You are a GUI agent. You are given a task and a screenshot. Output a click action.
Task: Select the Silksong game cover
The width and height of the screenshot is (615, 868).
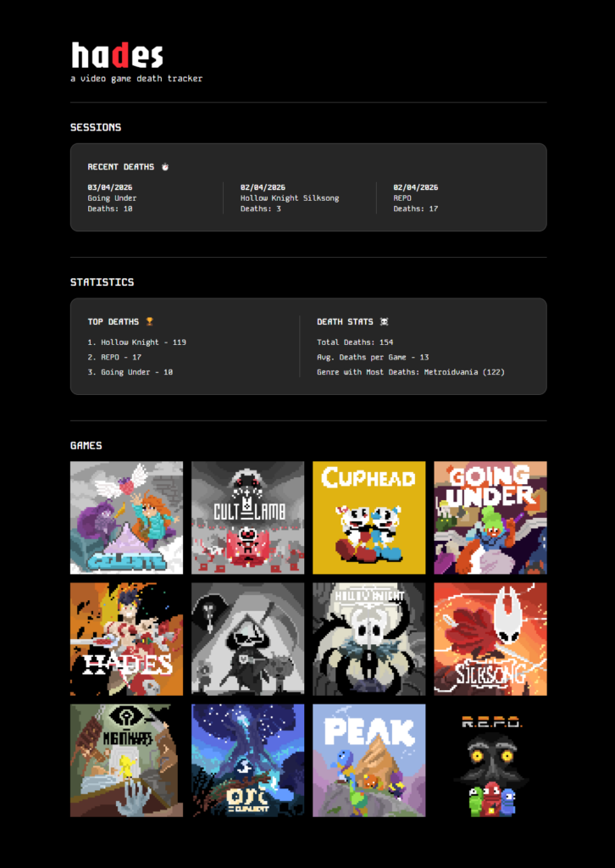(490, 638)
